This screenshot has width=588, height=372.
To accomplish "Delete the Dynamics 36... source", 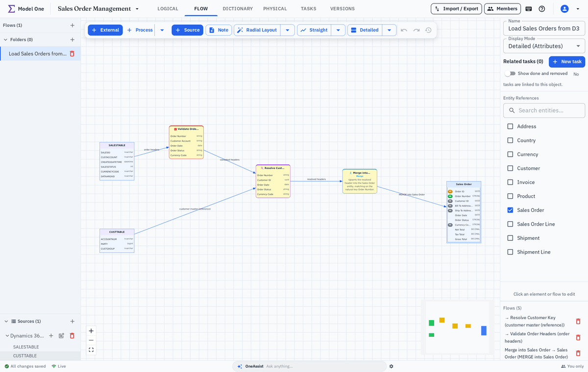I will click(x=72, y=336).
